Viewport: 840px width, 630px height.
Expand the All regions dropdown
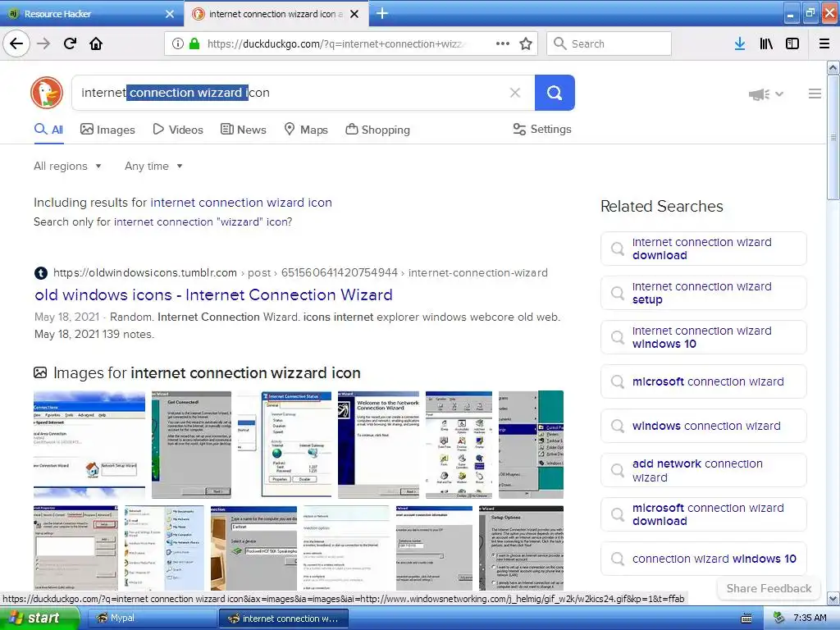coord(67,166)
